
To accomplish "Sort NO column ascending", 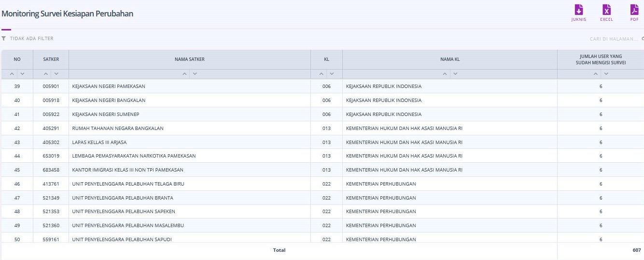I will (x=13, y=74).
